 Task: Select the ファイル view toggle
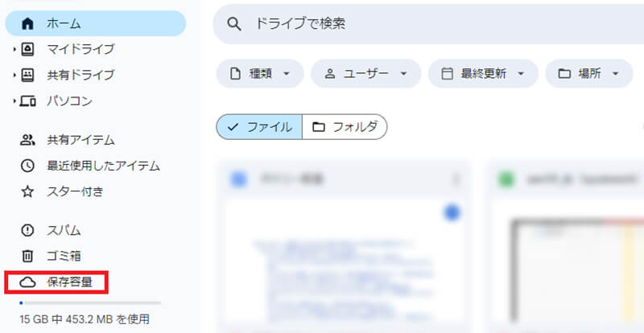[x=259, y=127]
